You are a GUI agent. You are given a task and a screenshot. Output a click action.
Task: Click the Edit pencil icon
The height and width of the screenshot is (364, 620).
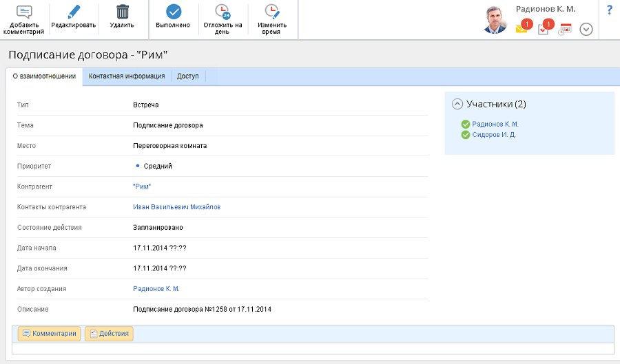tap(73, 12)
